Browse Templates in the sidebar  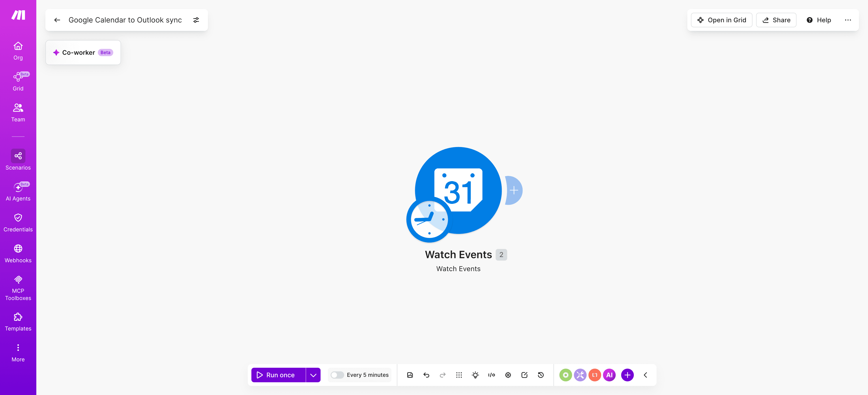click(18, 322)
